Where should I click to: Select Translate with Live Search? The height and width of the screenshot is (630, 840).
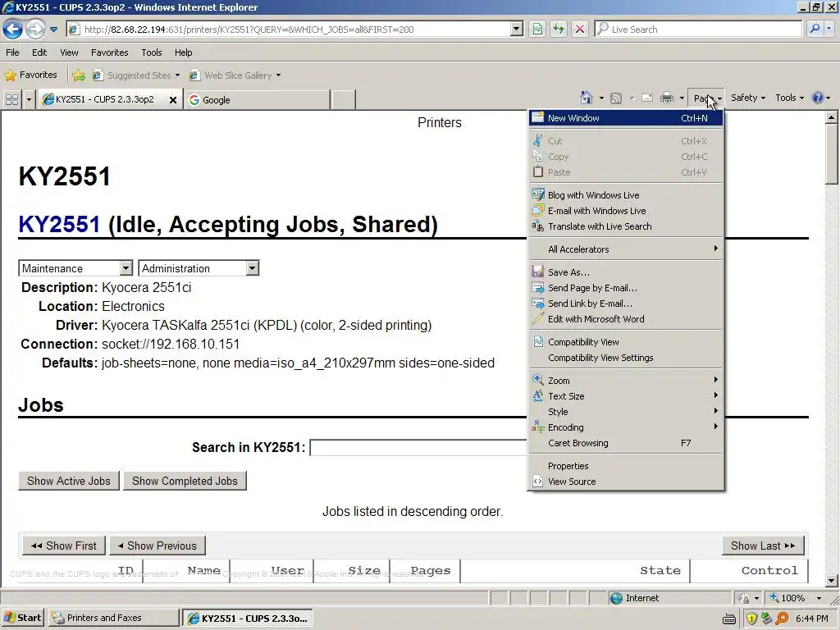pos(626,226)
